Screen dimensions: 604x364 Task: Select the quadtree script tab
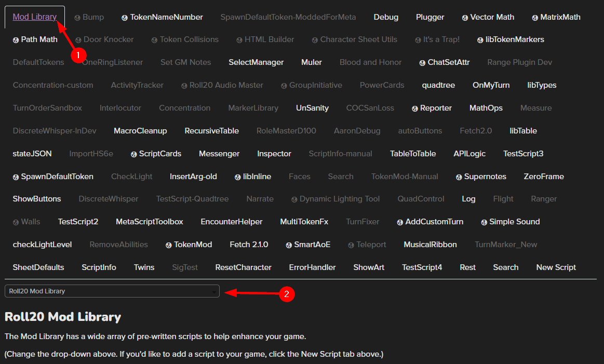click(438, 85)
